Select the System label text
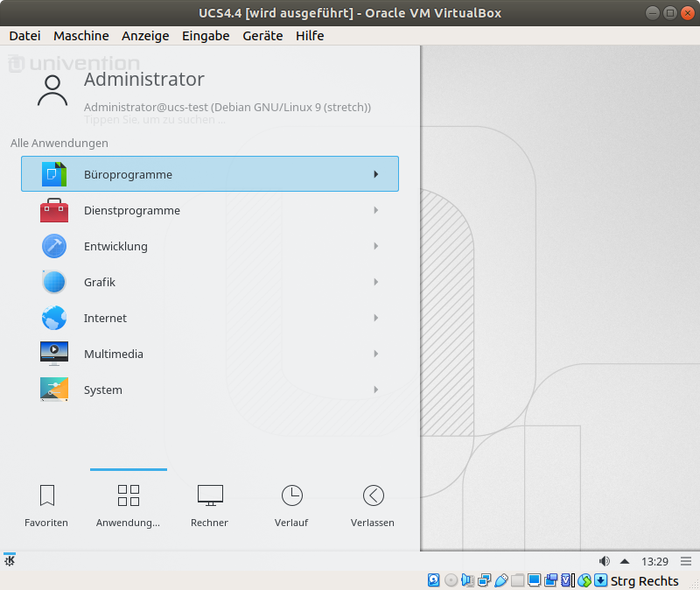The width and height of the screenshot is (700, 590). 102,390
